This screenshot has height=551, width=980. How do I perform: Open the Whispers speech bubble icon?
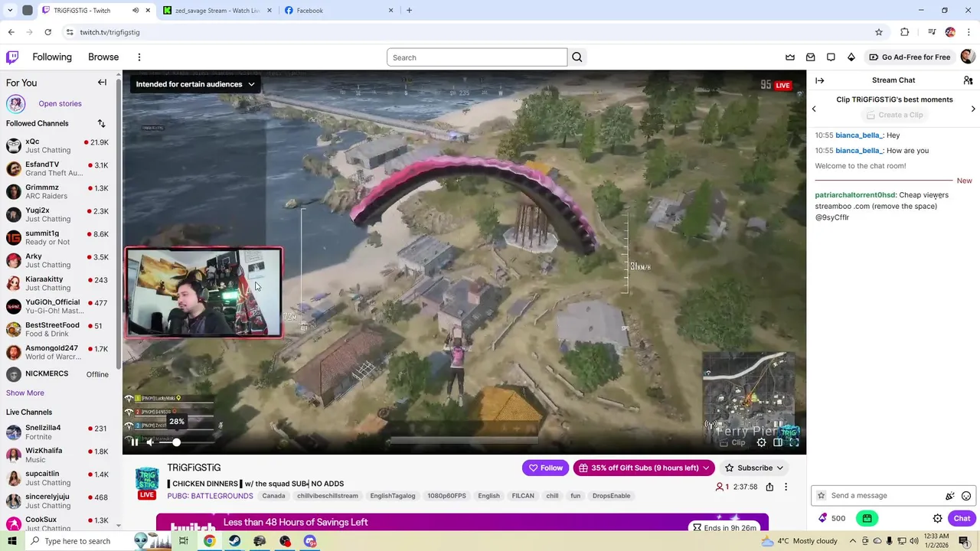point(831,57)
